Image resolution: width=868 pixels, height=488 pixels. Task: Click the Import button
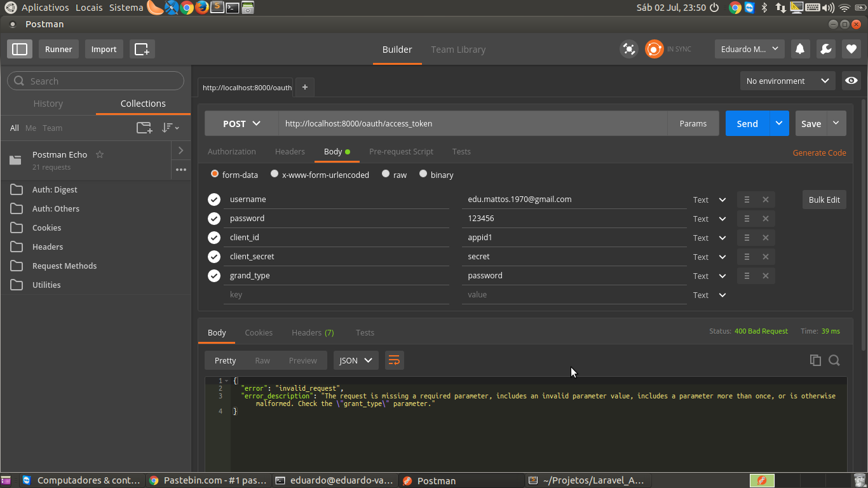(x=104, y=49)
